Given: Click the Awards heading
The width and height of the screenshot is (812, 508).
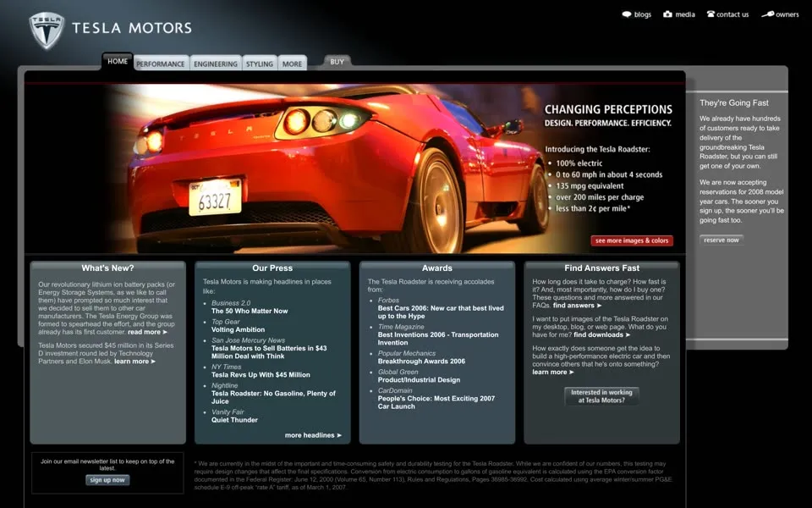Looking at the screenshot, I should tap(437, 268).
